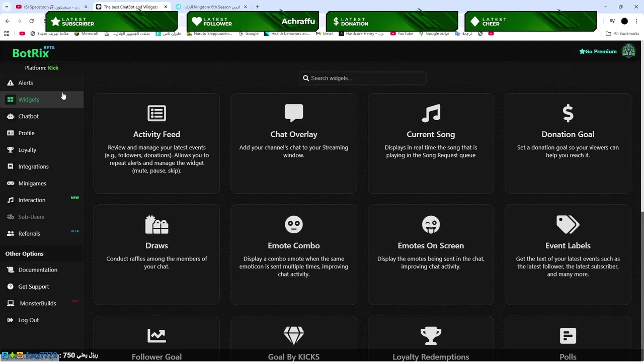
Task: Open the tab search dropdown arrow
Action: click(7, 7)
